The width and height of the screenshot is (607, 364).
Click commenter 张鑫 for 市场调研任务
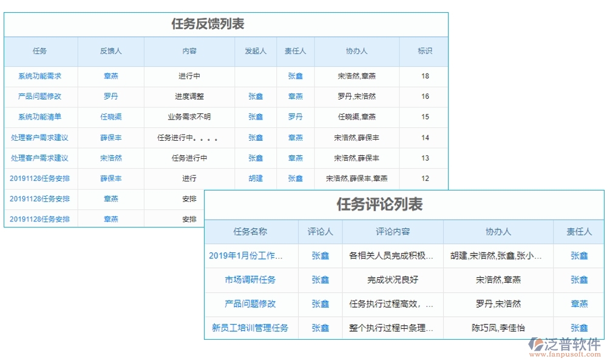(x=320, y=280)
